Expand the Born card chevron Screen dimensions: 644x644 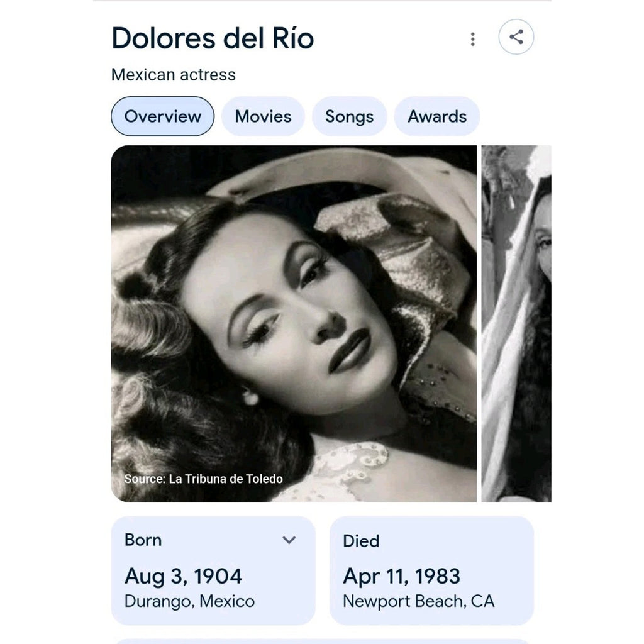[289, 540]
